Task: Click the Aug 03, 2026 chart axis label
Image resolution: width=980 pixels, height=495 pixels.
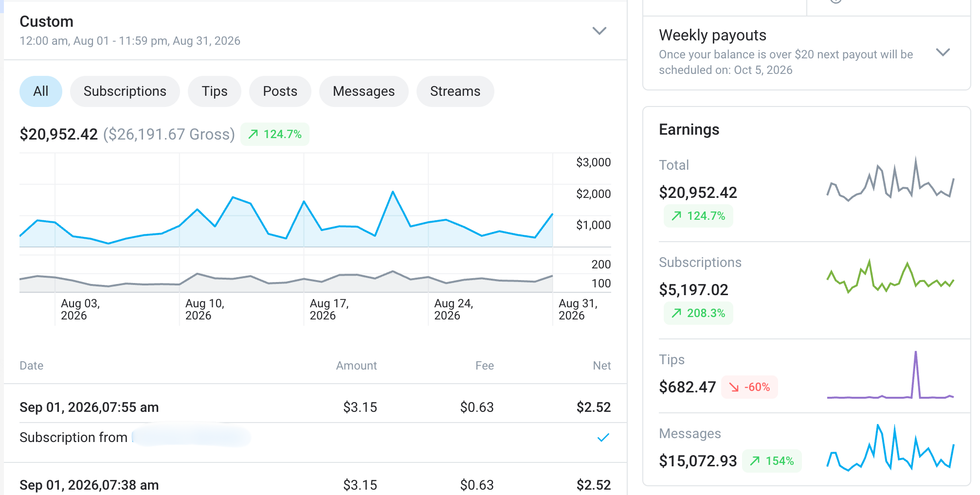Action: [80, 309]
